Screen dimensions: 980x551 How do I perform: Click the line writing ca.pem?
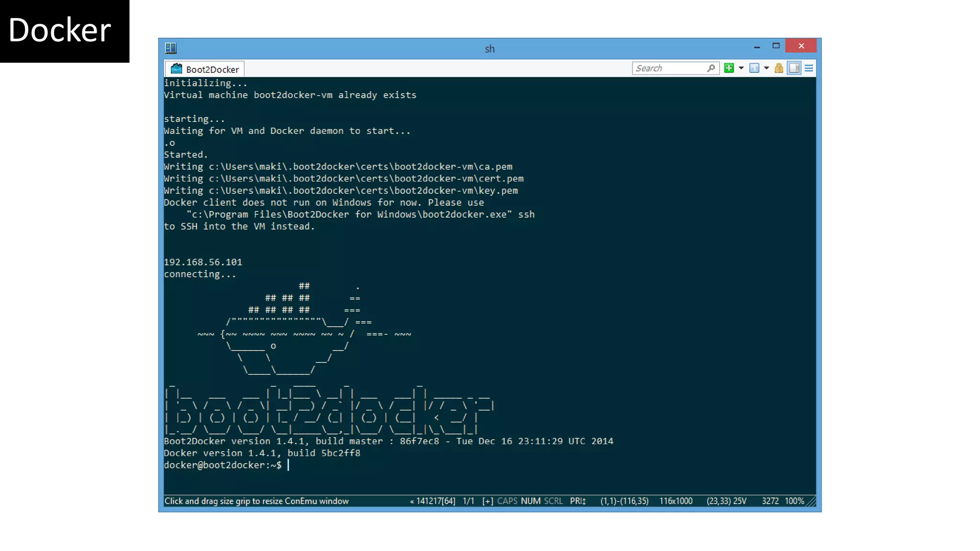coord(338,166)
